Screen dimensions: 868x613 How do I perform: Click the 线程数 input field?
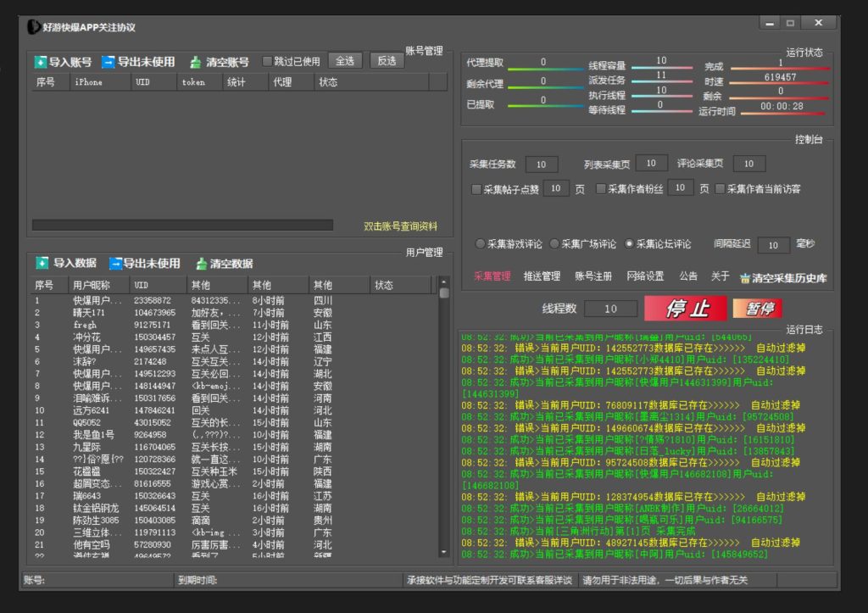pyautogui.click(x=610, y=309)
